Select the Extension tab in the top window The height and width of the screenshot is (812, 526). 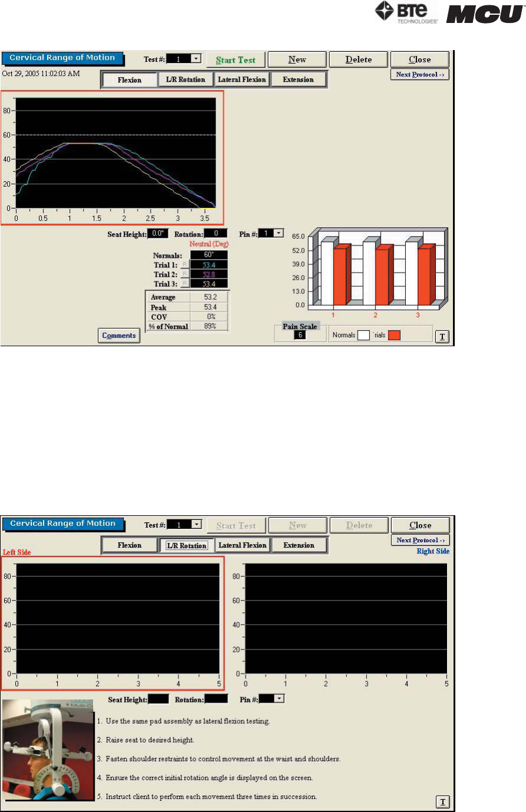[298, 79]
